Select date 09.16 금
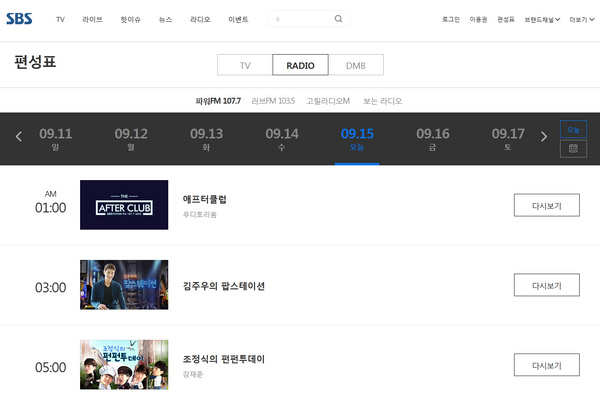The width and height of the screenshot is (600, 393). point(433,139)
